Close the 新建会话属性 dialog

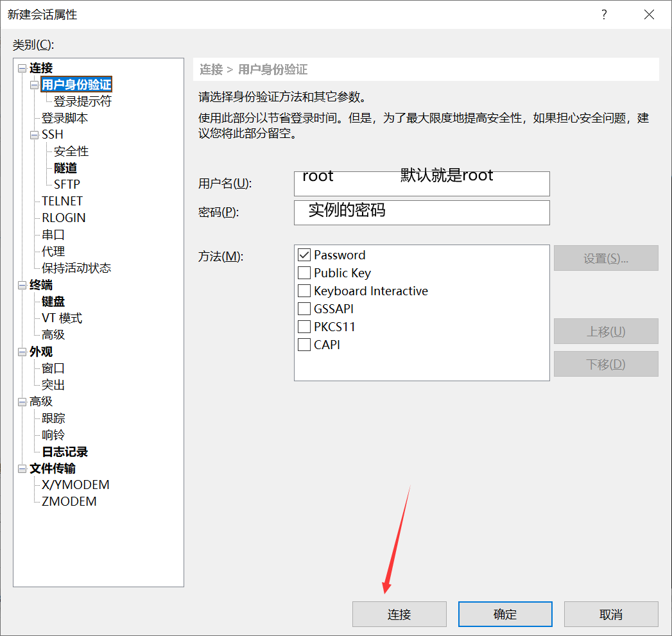coord(649,15)
